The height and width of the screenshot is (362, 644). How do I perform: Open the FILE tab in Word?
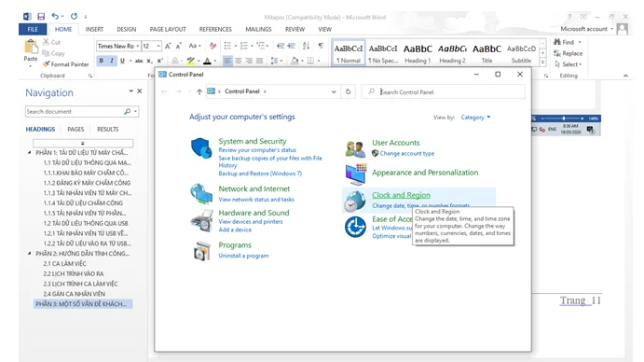(33, 29)
